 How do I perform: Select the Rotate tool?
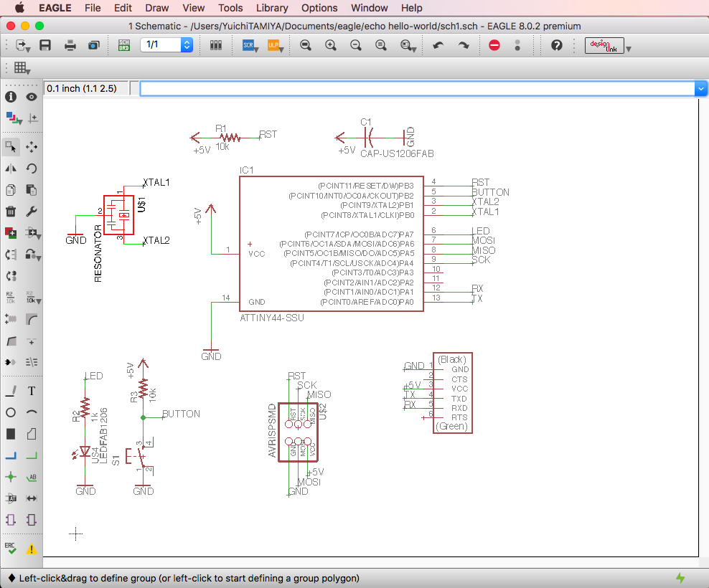pos(31,169)
